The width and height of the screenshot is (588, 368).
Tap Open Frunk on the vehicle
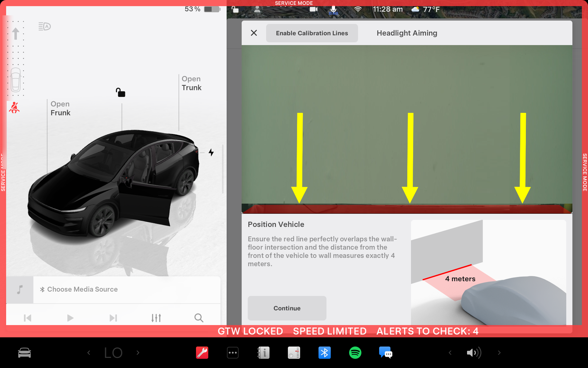[x=60, y=109]
